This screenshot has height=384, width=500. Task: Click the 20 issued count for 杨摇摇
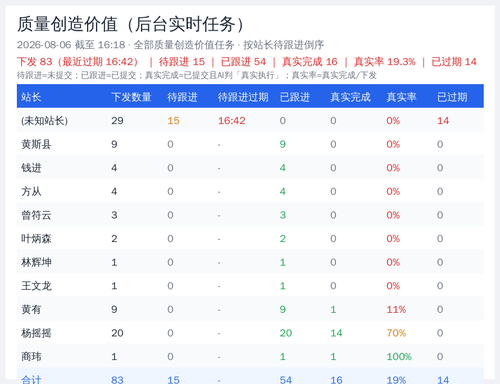tap(117, 333)
